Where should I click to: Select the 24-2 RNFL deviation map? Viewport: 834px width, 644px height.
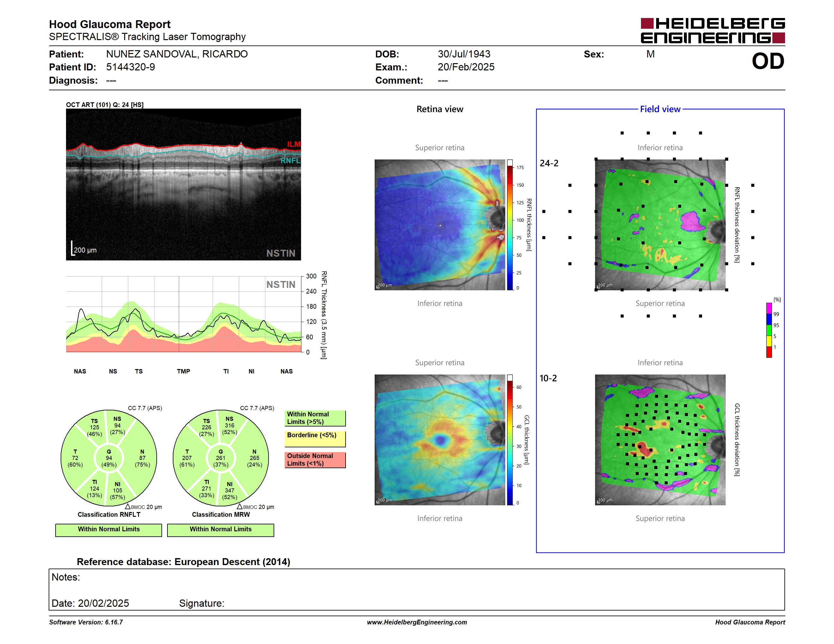click(x=660, y=225)
